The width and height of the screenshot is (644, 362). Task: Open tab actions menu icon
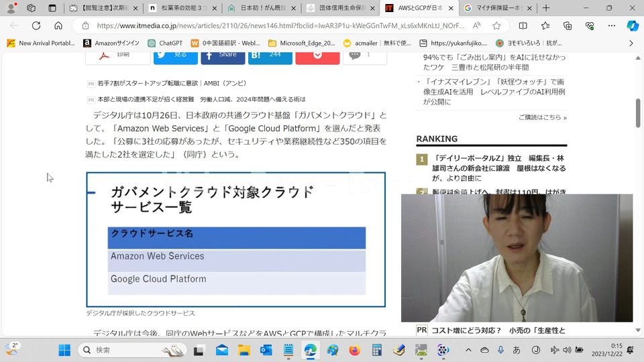pos(52,8)
